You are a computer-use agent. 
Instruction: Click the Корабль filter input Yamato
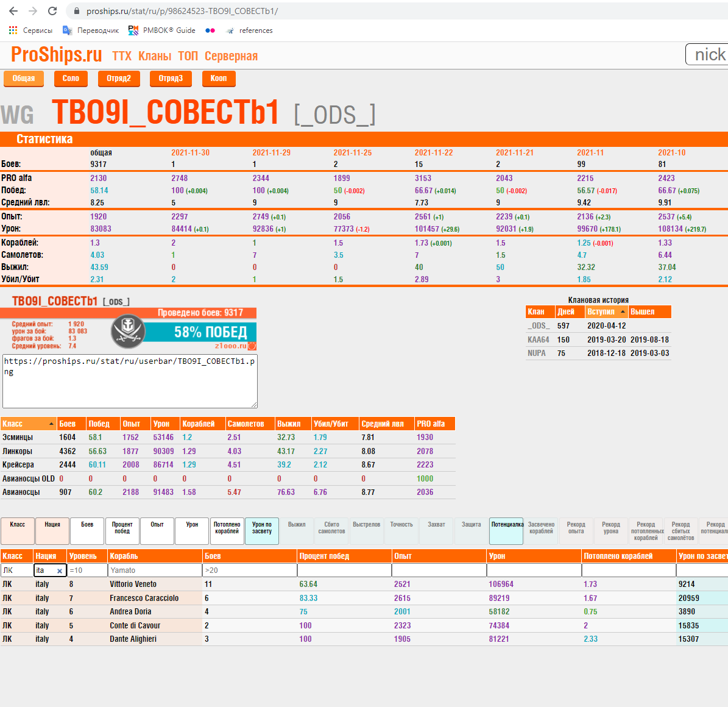(x=155, y=570)
